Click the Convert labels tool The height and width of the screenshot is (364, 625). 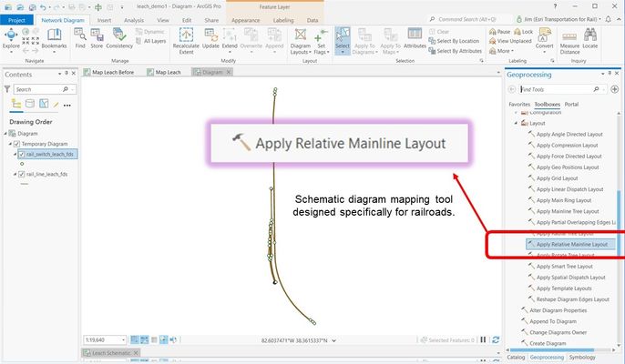(x=544, y=40)
